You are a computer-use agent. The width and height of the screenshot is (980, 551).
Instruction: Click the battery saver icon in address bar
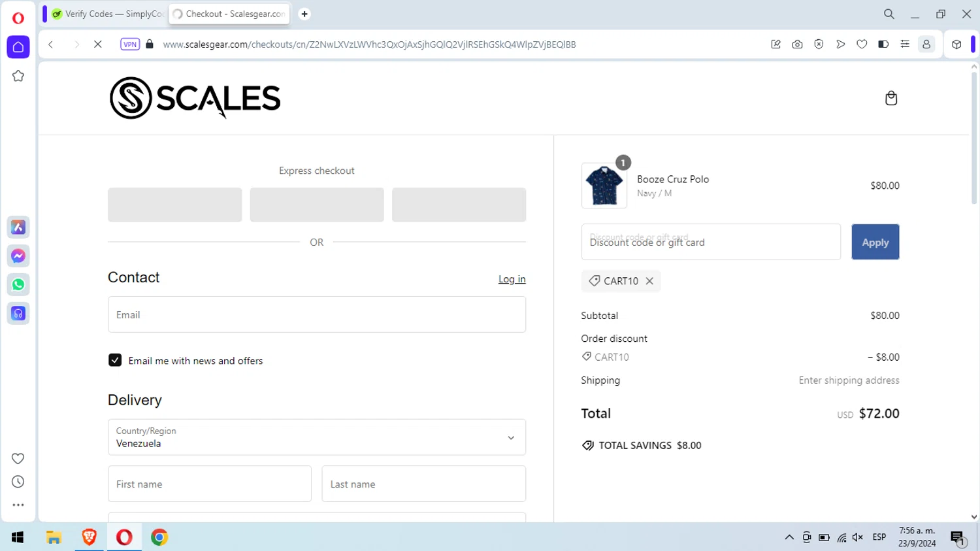click(x=883, y=44)
